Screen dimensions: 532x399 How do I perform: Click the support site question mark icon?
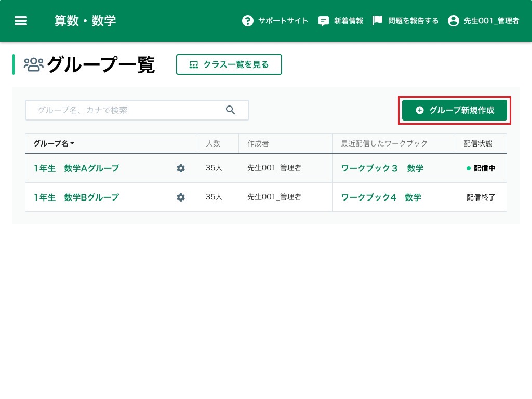[248, 21]
